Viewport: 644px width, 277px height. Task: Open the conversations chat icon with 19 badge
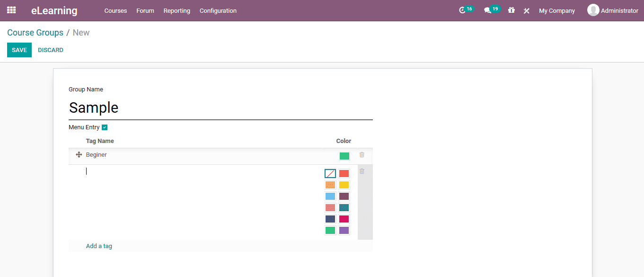492,10
